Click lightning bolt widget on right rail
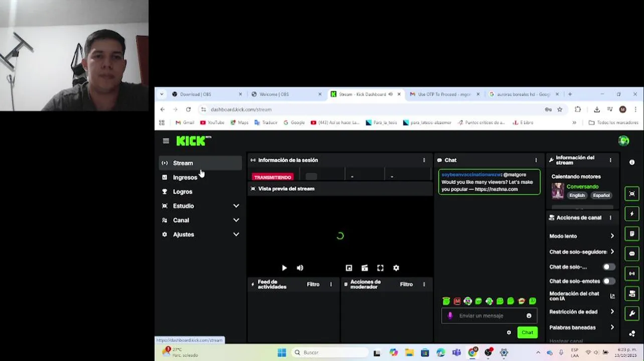Image resolution: width=644 pixels, height=361 pixels. pos(632,214)
